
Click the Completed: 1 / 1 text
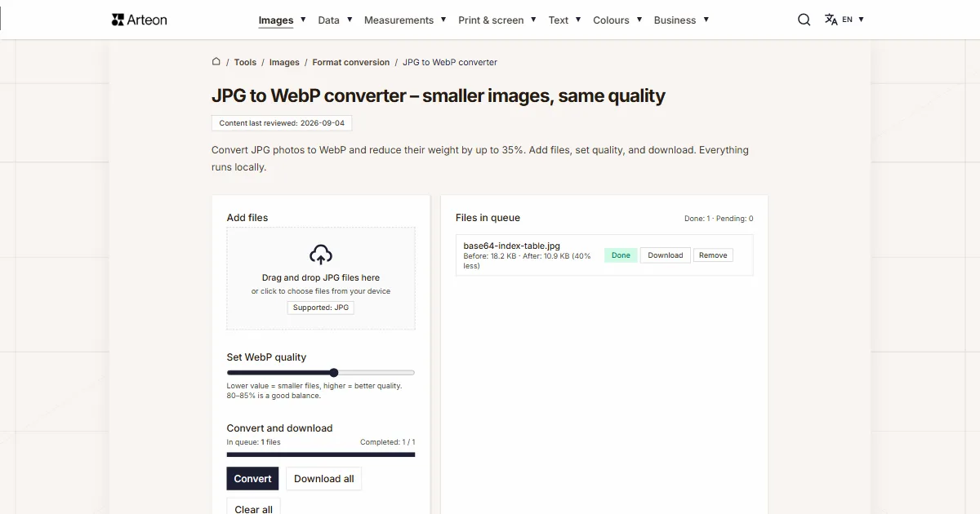click(x=387, y=442)
